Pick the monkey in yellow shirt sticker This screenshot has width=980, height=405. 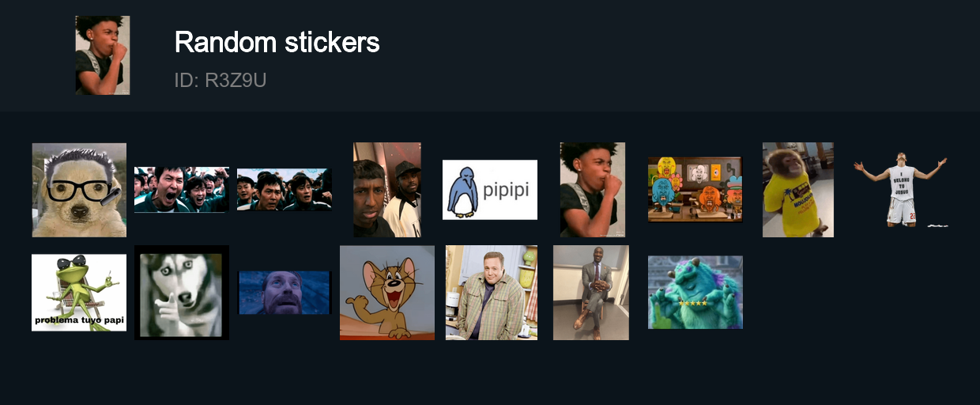coord(798,190)
